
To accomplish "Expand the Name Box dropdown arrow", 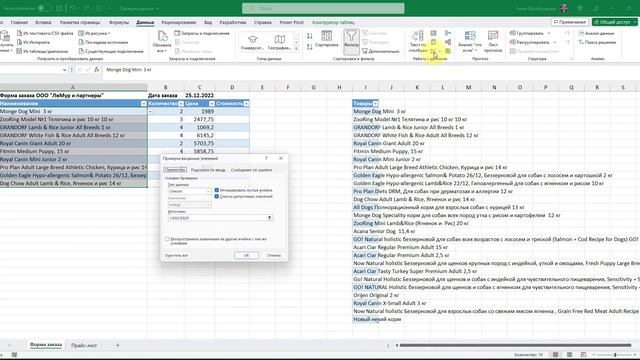I will pos(64,70).
